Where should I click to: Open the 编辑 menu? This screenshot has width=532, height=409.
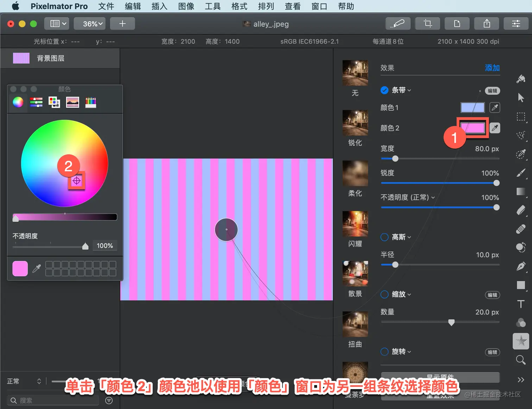tap(133, 6)
